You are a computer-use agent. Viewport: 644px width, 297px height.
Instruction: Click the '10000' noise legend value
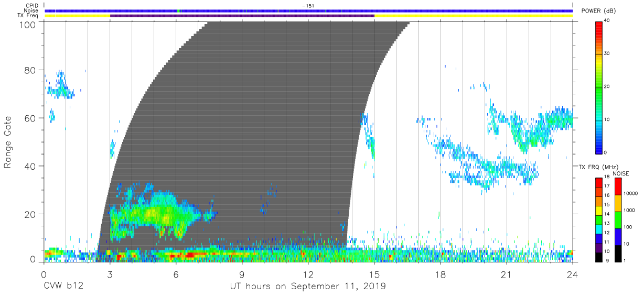pyautogui.click(x=630, y=194)
